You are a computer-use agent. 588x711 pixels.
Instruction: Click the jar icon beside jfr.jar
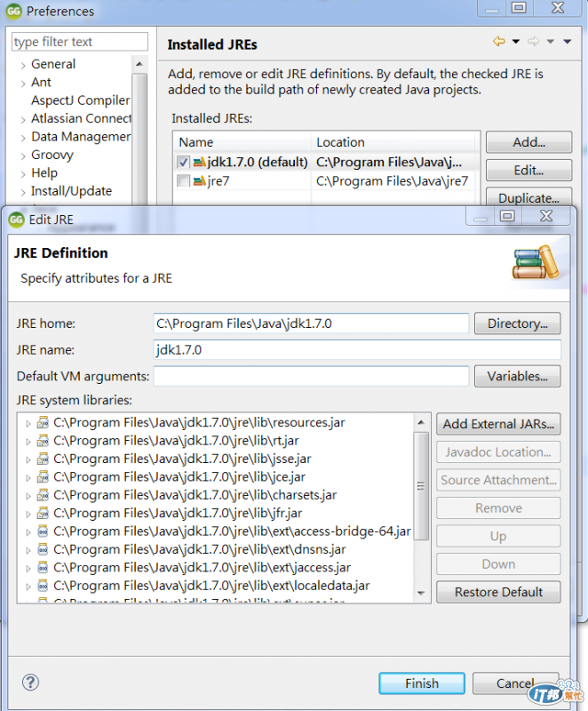(x=43, y=513)
